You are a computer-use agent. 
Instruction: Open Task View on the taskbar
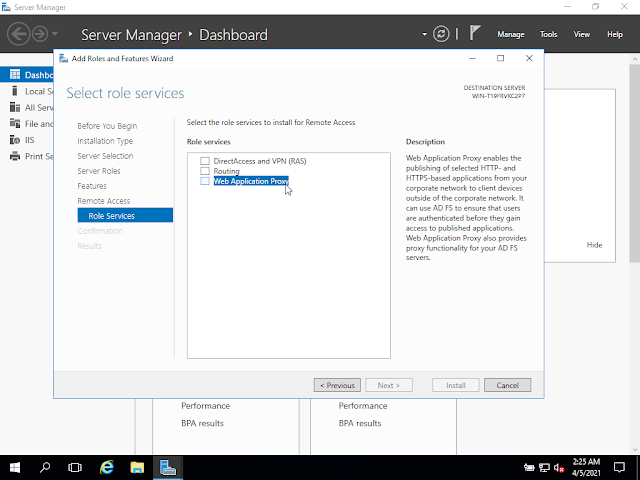coord(75,467)
